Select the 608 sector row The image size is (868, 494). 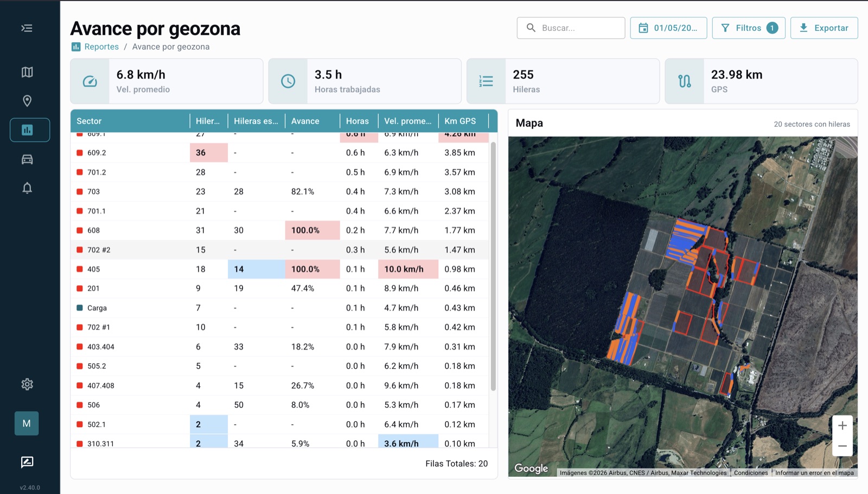280,230
